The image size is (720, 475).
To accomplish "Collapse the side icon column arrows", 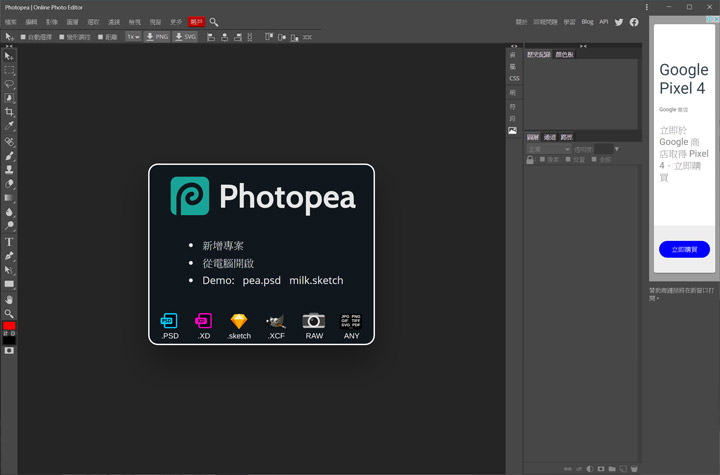I will click(514, 46).
